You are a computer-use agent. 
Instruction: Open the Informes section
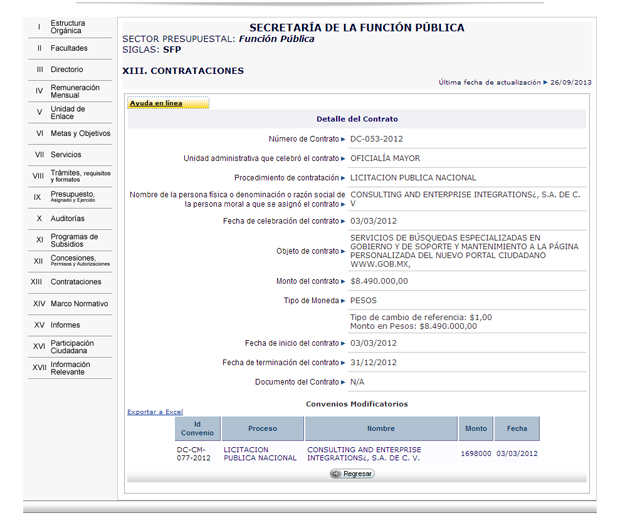[65, 325]
